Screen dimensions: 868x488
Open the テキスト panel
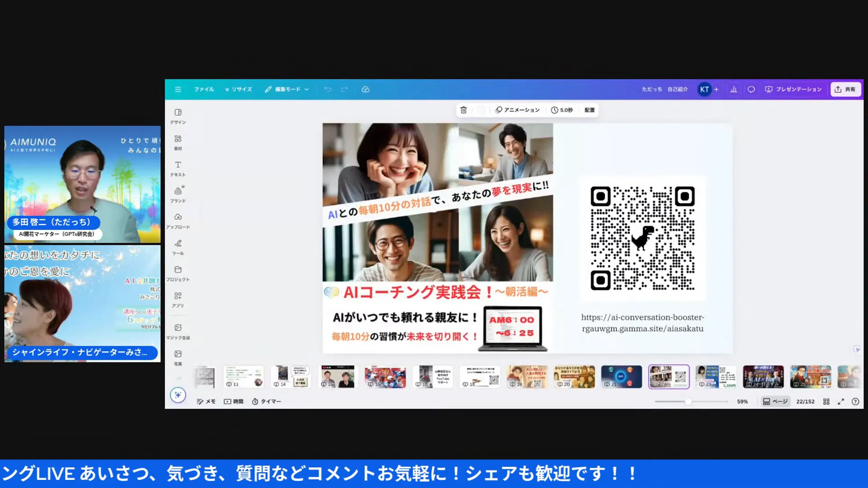(x=178, y=169)
